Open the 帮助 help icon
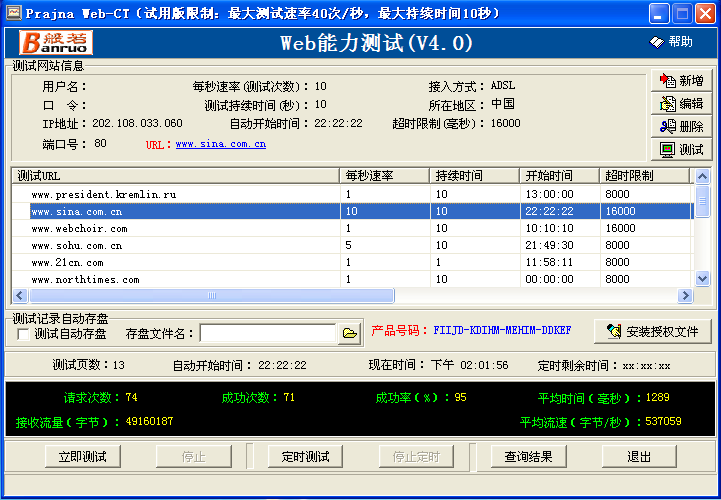This screenshot has width=721, height=500. [x=671, y=42]
